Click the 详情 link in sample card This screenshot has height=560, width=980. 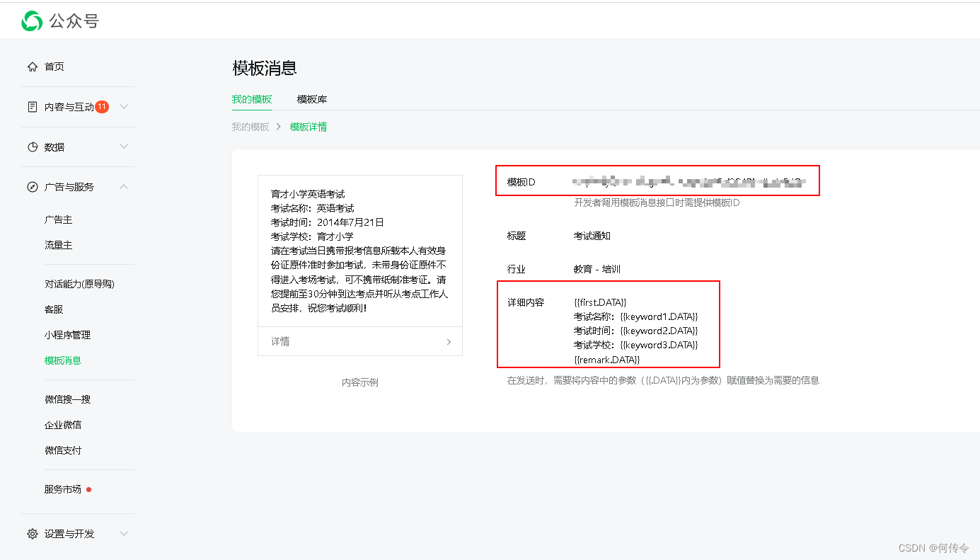coord(280,341)
